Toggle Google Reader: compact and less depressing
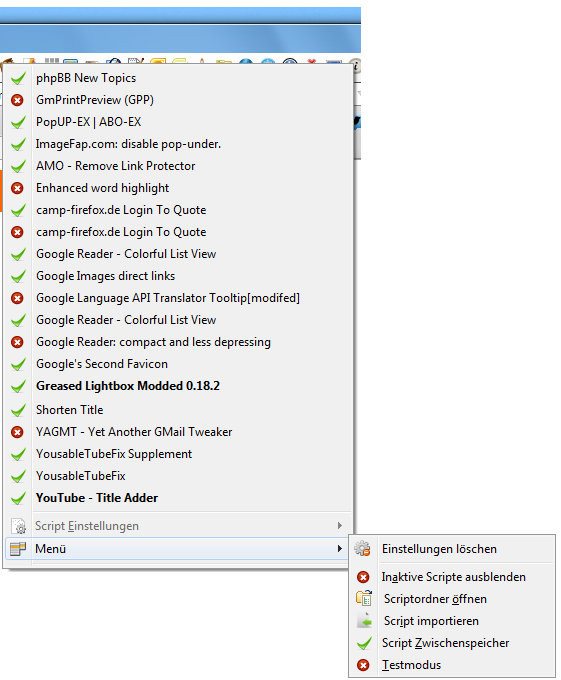Image resolution: width=561 pixels, height=680 pixels. (x=178, y=342)
